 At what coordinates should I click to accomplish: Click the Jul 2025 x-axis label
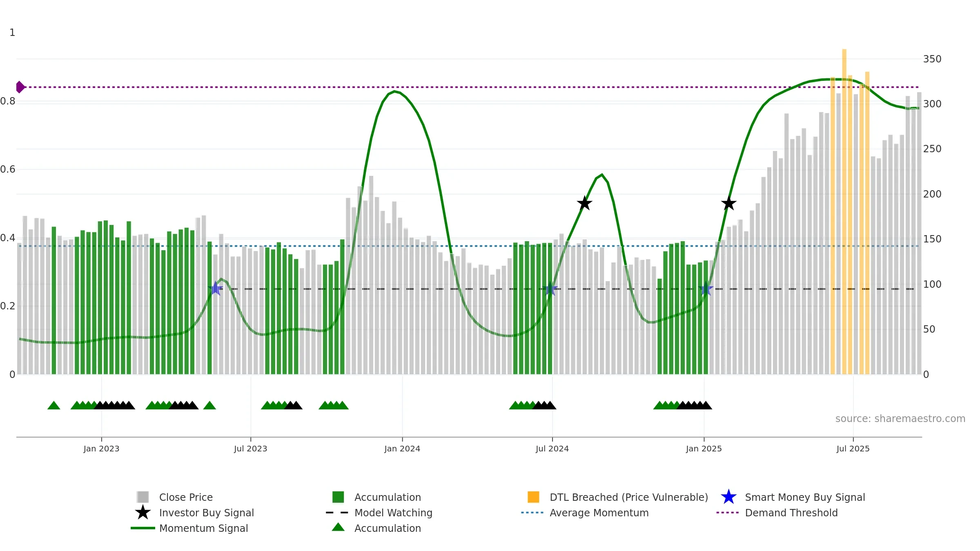click(x=853, y=449)
